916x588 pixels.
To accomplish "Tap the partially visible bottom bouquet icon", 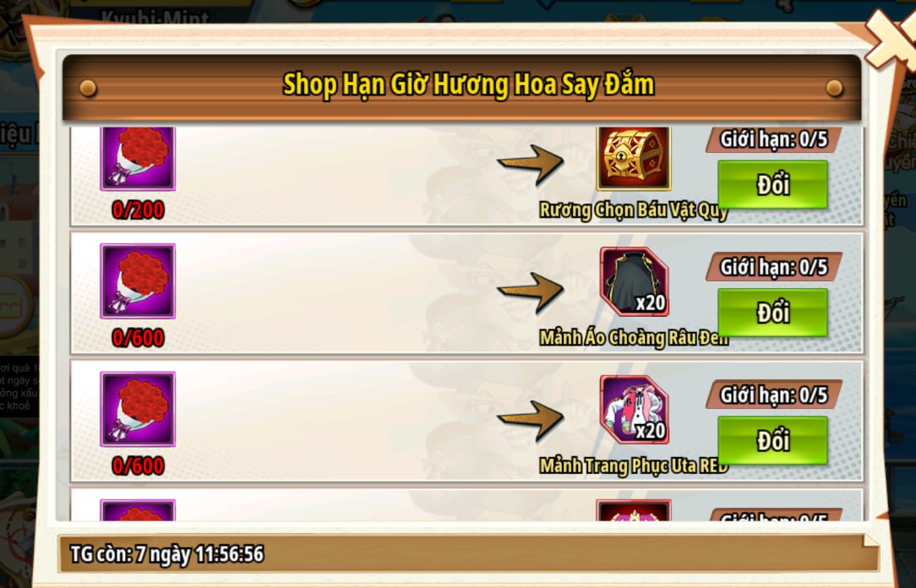I will click(x=138, y=509).
